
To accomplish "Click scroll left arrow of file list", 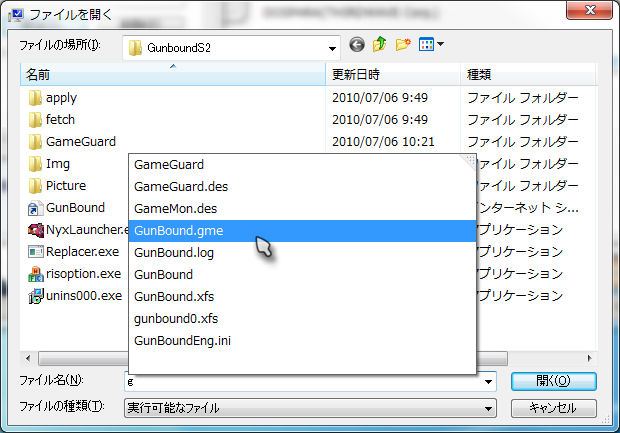I will point(28,359).
